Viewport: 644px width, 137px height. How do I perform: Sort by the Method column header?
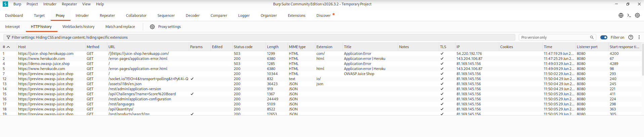[x=96, y=47]
